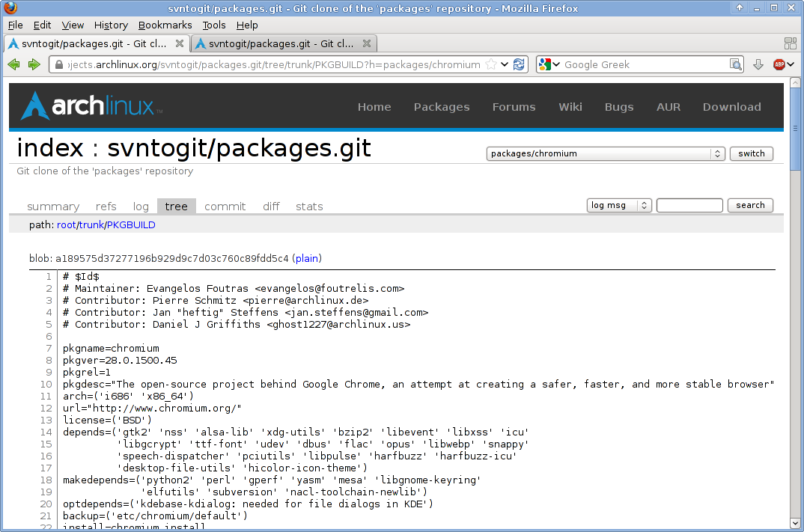804x532 pixels.
Task: Open the search engine selector dropdown
Action: 549,64
